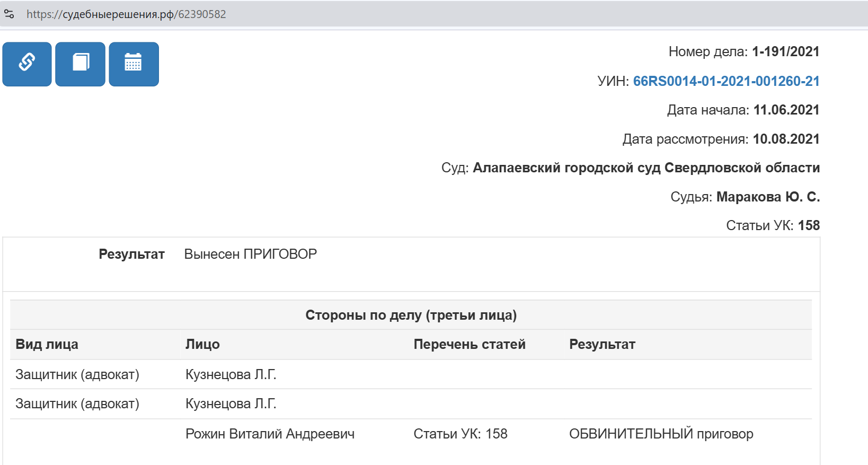Image resolution: width=868 pixels, height=465 pixels.
Task: Open UIN link 66RS0014-01-2021-001260-21
Action: pos(726,81)
